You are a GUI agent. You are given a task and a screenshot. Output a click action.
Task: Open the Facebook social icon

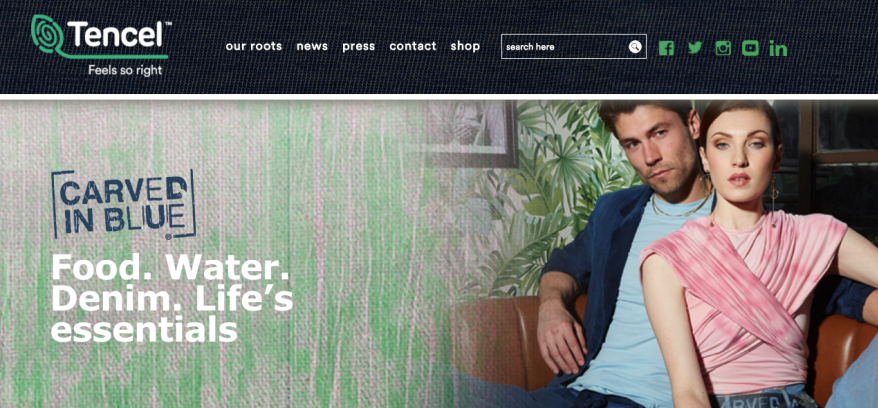(x=666, y=48)
